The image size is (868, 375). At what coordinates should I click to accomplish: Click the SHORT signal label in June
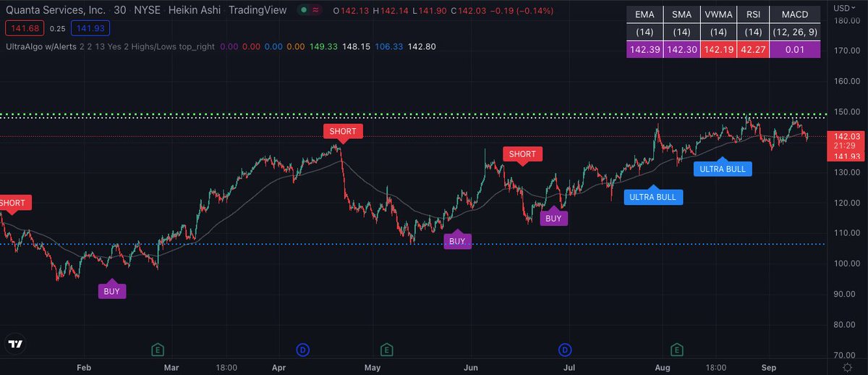pyautogui.click(x=522, y=154)
